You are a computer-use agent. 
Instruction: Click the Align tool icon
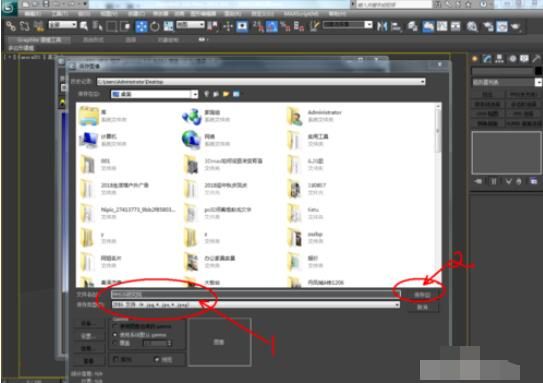pos(396,26)
